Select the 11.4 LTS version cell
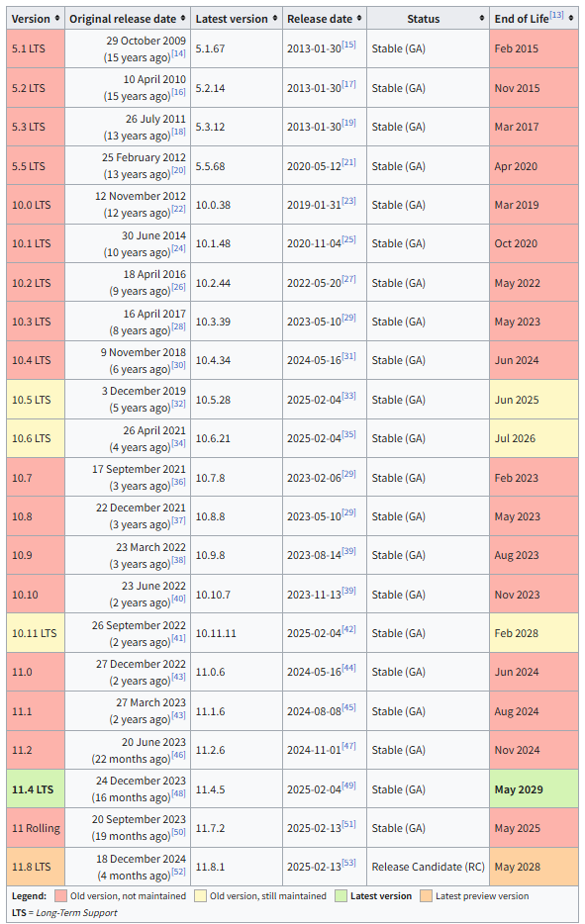The width and height of the screenshot is (585, 924). click(36, 789)
